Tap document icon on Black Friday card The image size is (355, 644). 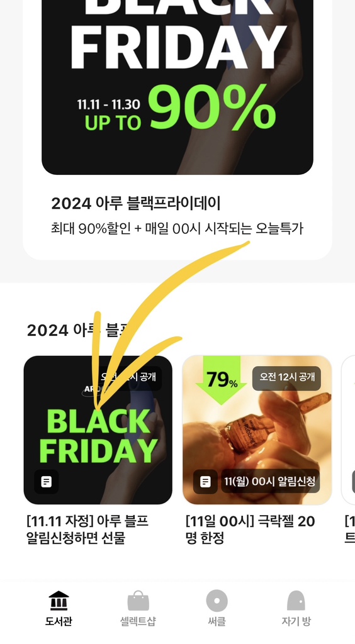point(47,481)
